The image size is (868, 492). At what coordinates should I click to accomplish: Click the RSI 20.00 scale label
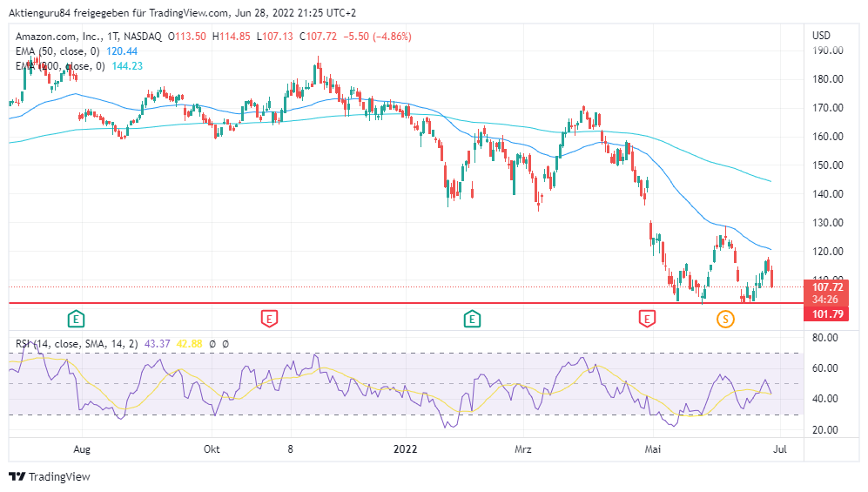[x=824, y=430]
